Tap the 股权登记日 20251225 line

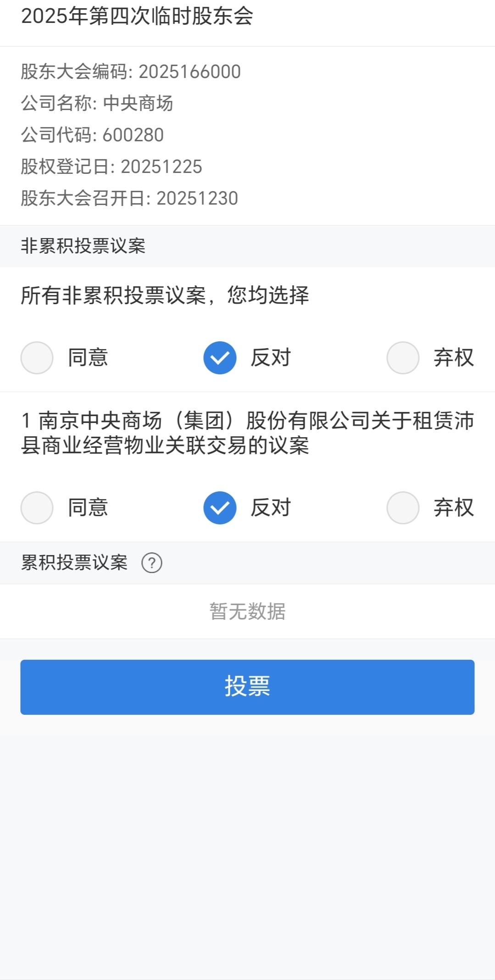point(111,167)
